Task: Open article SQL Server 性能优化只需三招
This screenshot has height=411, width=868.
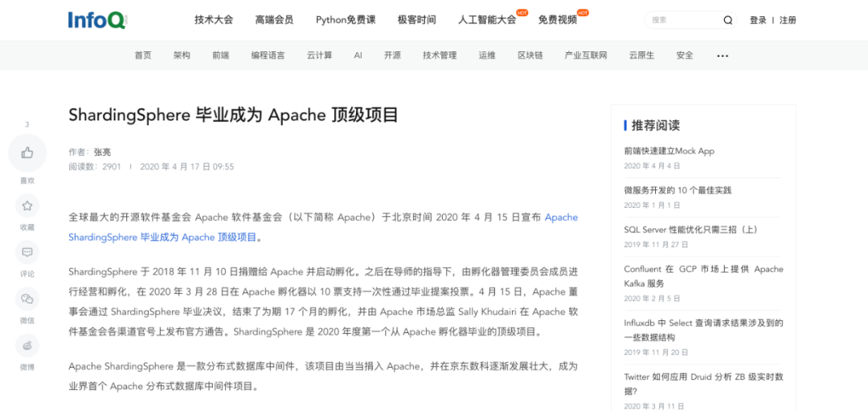Action: pyautogui.click(x=690, y=230)
